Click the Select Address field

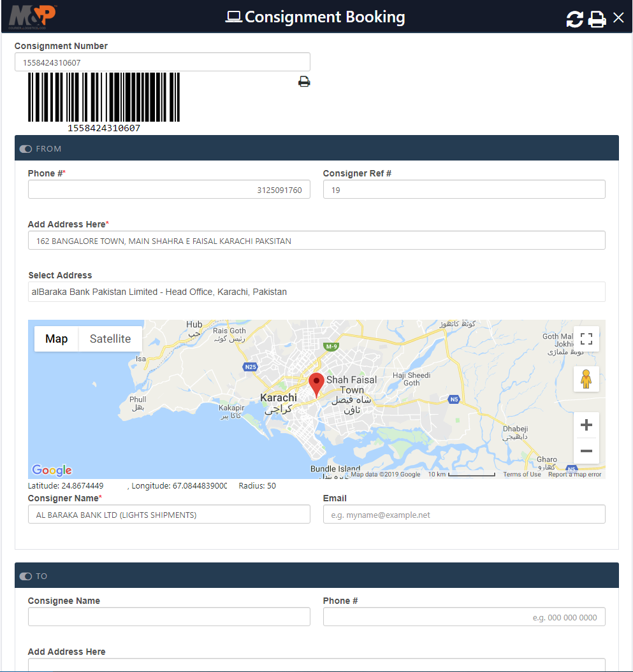316,292
